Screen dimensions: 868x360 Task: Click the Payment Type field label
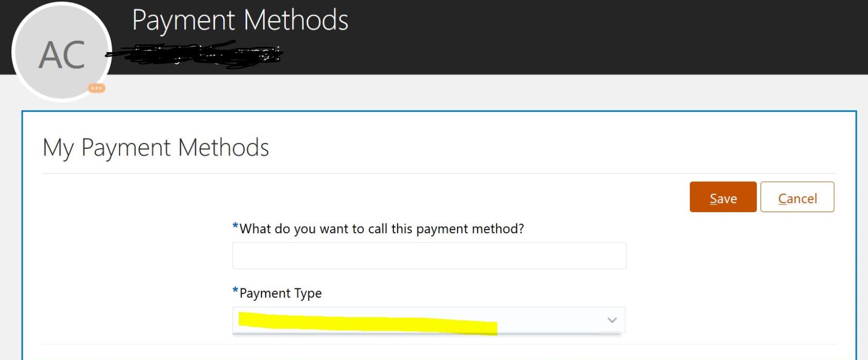280,293
